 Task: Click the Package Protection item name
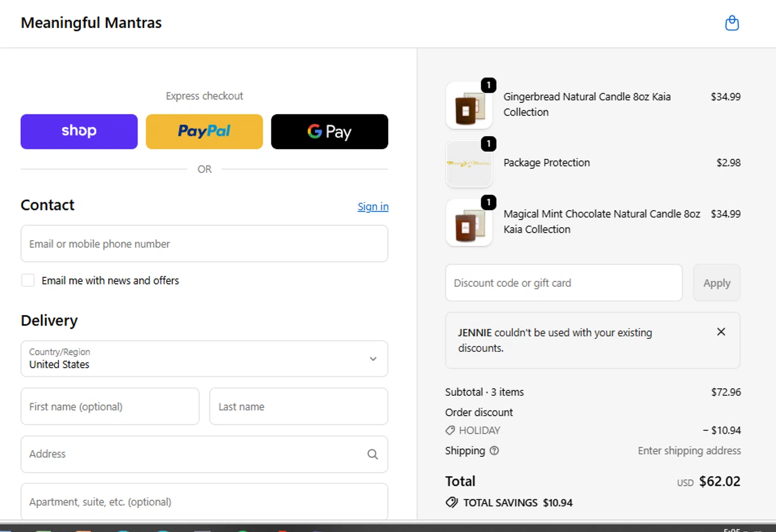pyautogui.click(x=546, y=162)
